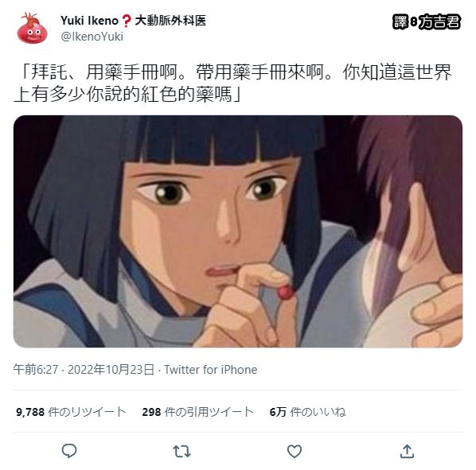Open the 午前6:27 2022年10月23日 timestamp
The height and width of the screenshot is (470, 476).
click(x=84, y=370)
